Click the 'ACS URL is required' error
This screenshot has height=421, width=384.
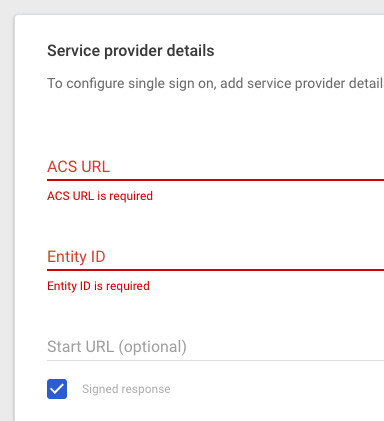pos(100,196)
